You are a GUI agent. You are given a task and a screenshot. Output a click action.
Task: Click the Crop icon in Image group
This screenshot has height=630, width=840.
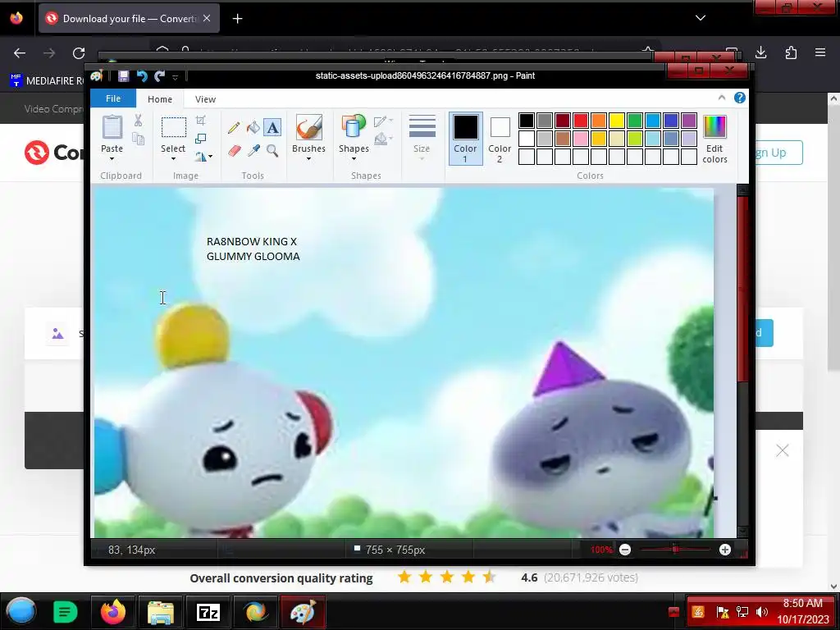201,121
